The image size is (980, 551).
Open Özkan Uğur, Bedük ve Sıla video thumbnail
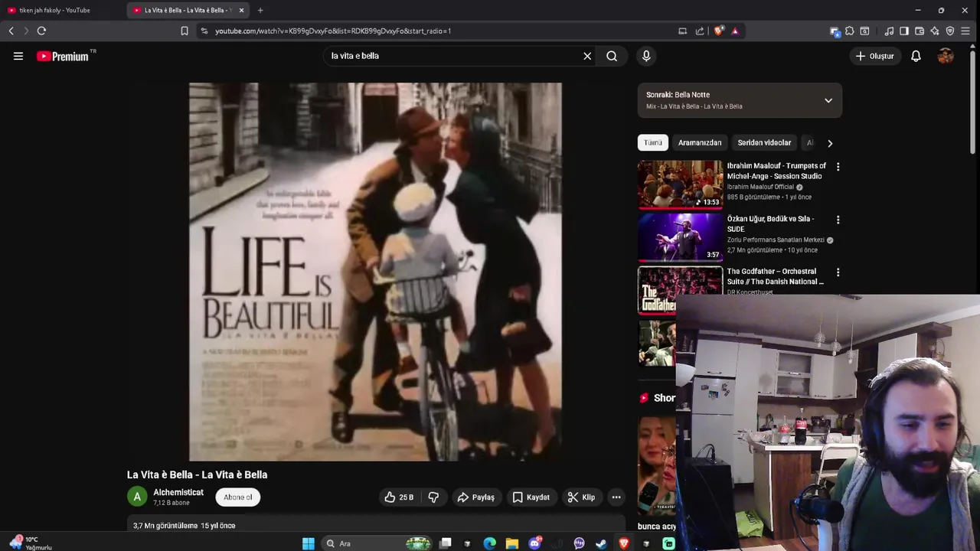pyautogui.click(x=680, y=237)
